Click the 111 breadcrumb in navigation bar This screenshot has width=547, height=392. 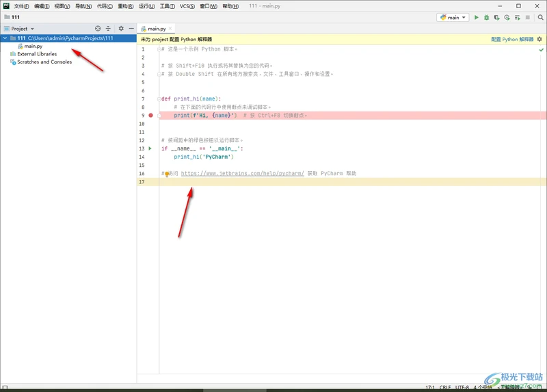[x=12, y=17]
